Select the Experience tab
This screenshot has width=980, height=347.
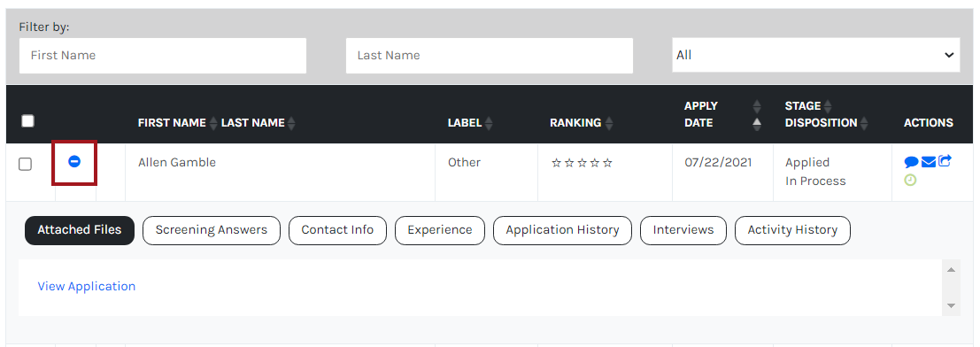point(440,230)
